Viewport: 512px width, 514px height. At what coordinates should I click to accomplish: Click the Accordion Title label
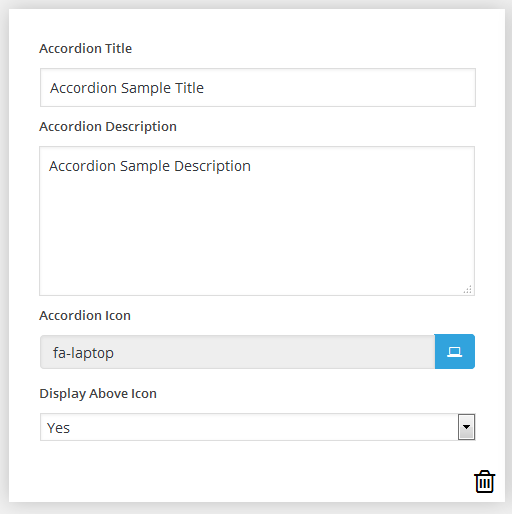coord(86,49)
